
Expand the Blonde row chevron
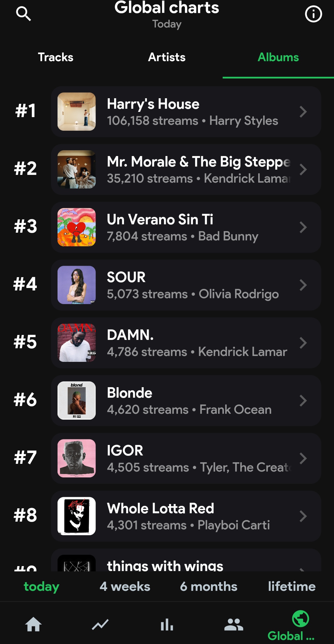point(303,400)
